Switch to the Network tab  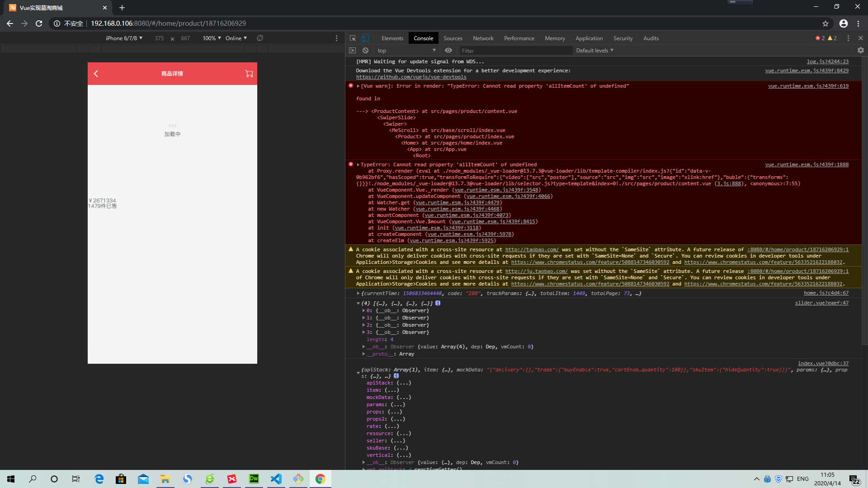pos(483,38)
